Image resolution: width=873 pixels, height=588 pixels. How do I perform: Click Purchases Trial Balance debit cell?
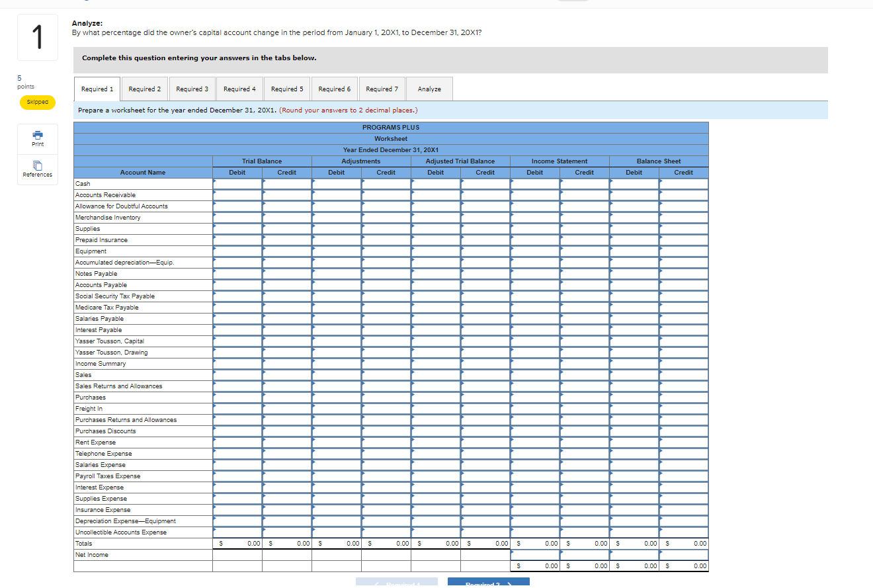[237, 398]
